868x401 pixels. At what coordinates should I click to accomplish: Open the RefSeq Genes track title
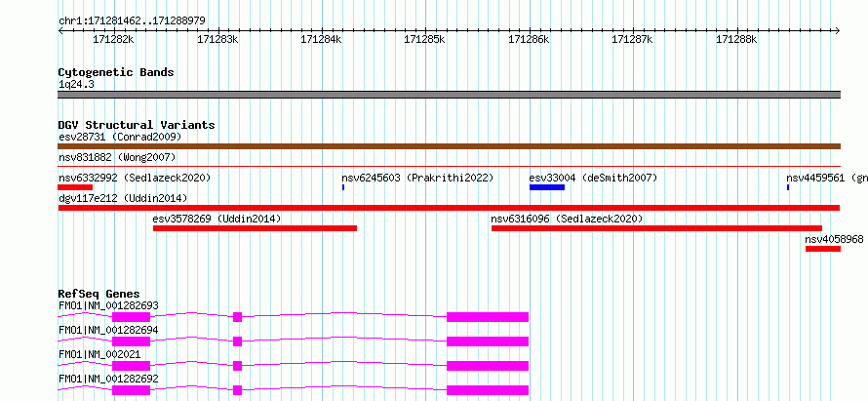[x=99, y=294]
